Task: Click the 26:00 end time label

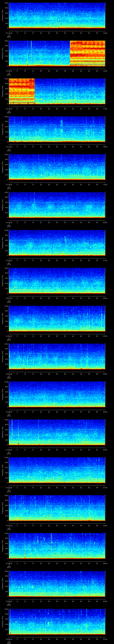Action: tap(105, 450)
